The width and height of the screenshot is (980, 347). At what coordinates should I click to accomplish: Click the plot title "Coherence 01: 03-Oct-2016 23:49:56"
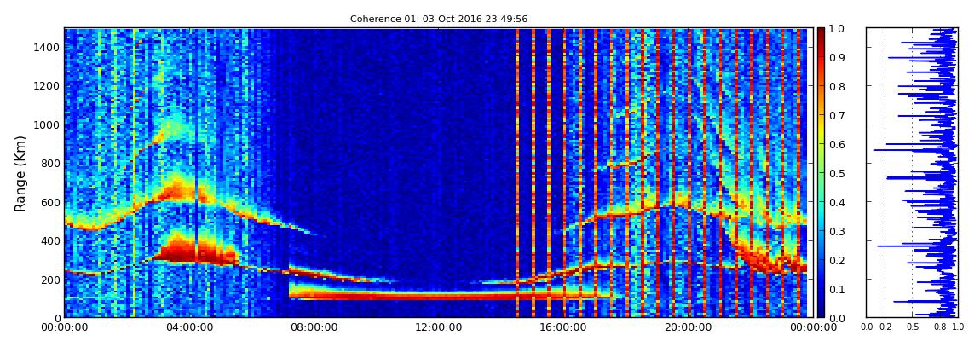coord(439,19)
